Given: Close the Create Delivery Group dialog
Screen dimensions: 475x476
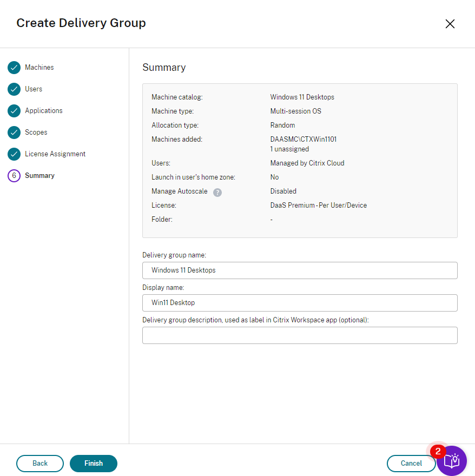Looking at the screenshot, I should (x=450, y=24).
